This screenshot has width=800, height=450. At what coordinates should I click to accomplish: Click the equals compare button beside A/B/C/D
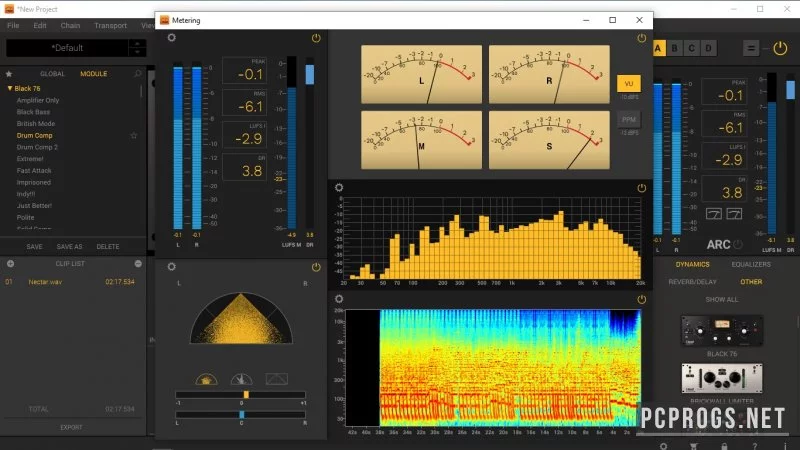click(751, 48)
